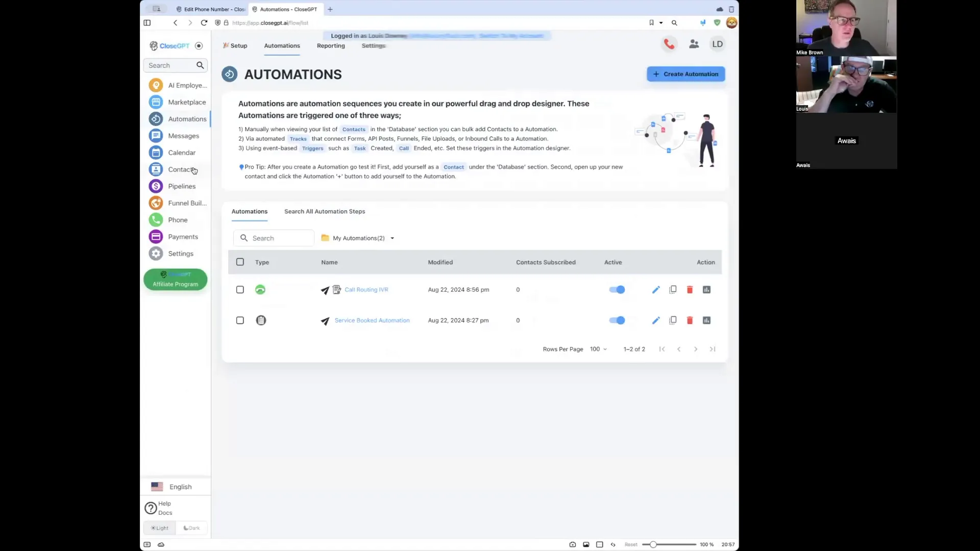Open a new browser tab
Screen dimensions: 980x551
[330, 9]
